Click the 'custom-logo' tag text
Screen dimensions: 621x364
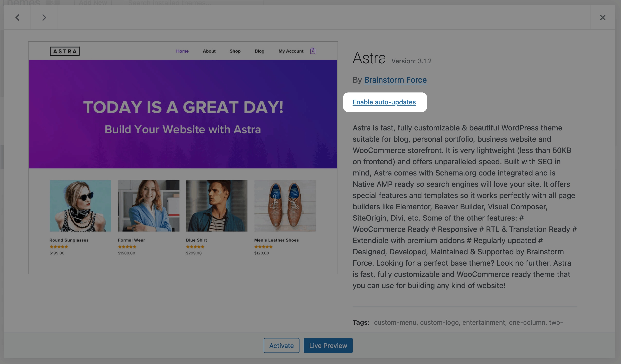point(439,322)
